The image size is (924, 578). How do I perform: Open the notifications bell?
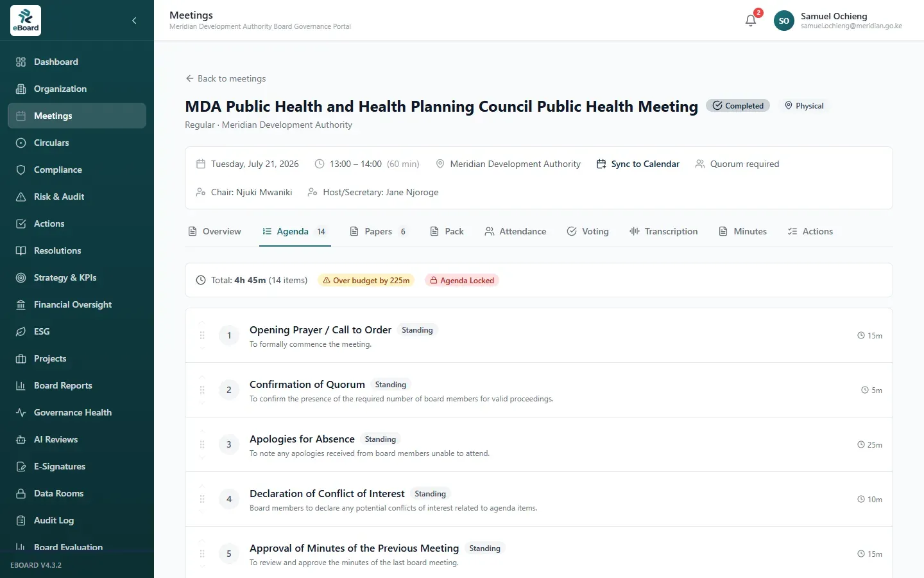pos(751,21)
